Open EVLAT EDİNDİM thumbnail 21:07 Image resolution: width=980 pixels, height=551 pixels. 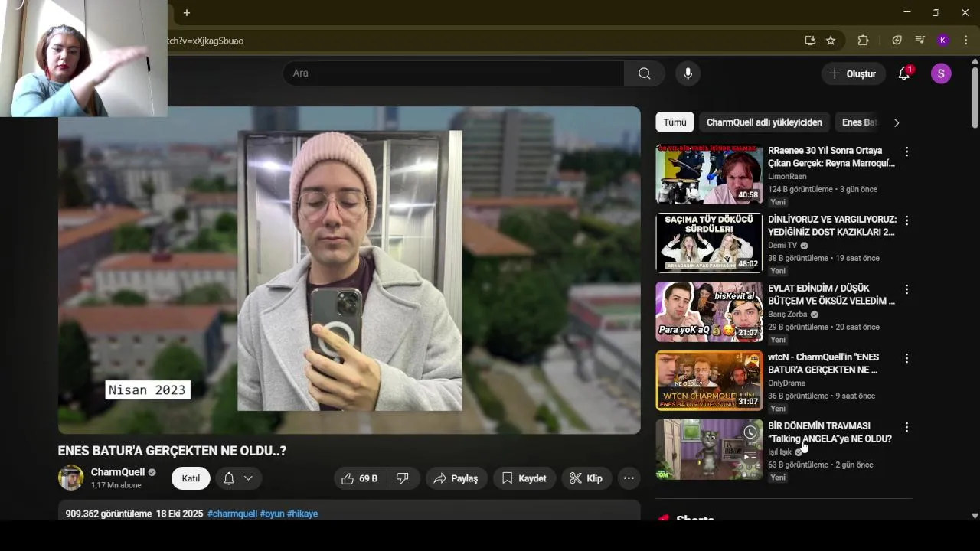[709, 312]
